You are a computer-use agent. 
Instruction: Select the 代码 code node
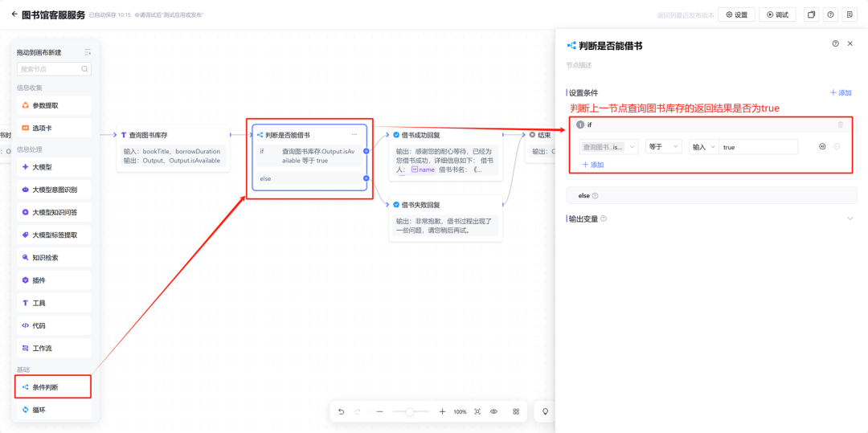click(x=54, y=325)
